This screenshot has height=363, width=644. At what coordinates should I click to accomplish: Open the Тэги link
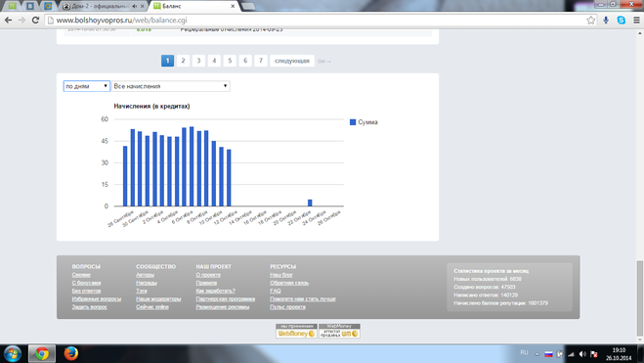click(142, 291)
